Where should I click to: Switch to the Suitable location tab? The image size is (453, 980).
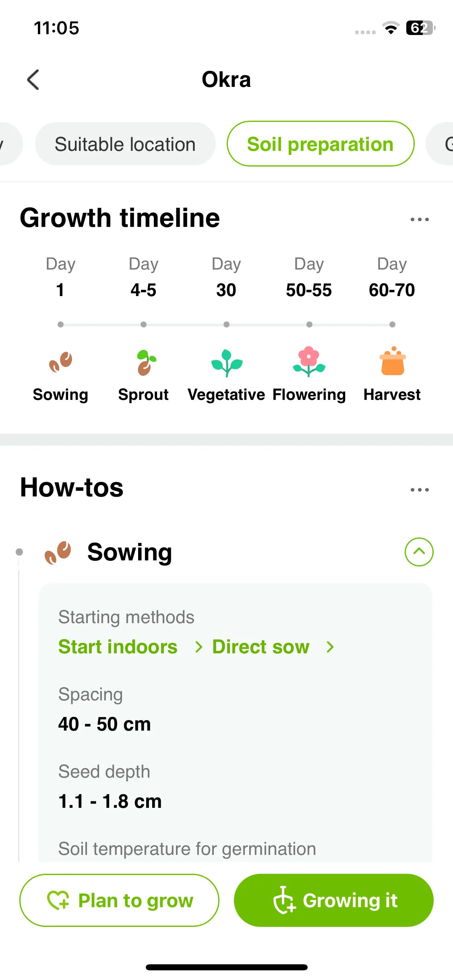[x=125, y=144]
